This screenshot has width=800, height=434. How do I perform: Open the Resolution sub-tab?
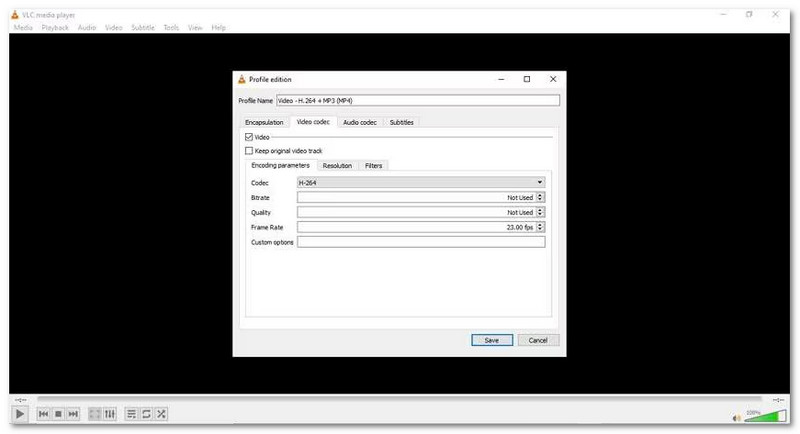point(337,166)
